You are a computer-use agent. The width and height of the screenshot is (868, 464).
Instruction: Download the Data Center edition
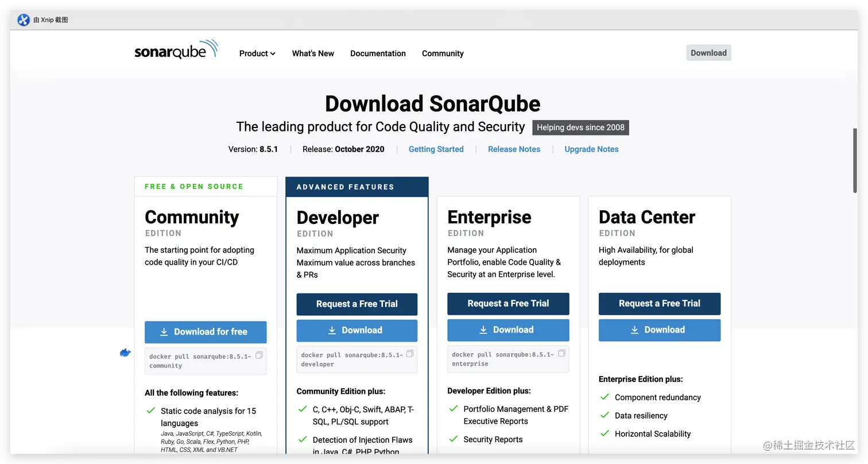click(660, 330)
